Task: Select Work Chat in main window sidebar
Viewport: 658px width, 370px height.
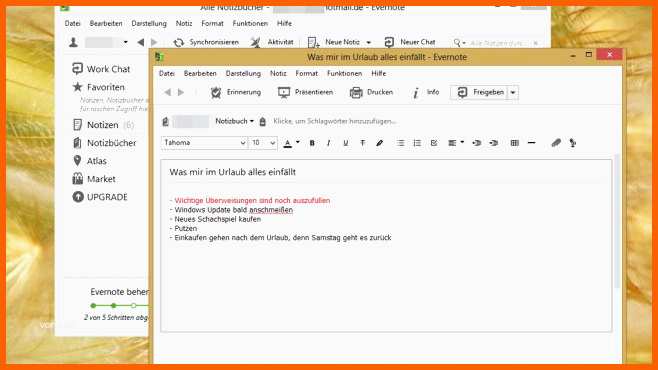Action: (x=101, y=69)
